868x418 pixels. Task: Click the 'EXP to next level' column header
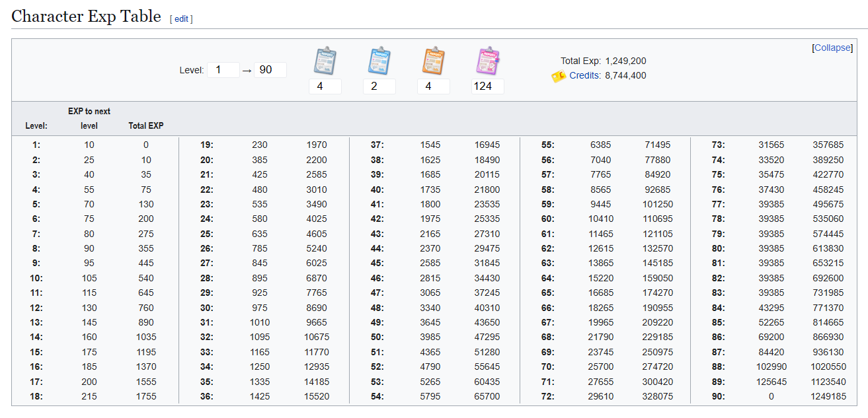pos(89,118)
